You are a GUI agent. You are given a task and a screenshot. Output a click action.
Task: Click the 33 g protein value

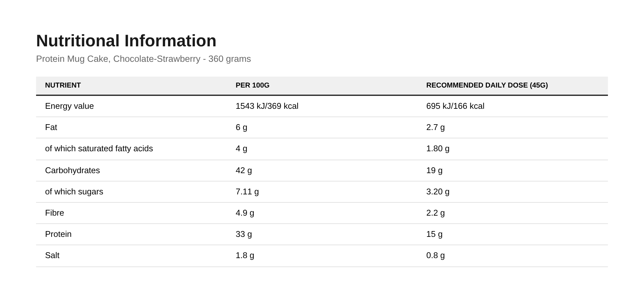[x=244, y=234]
